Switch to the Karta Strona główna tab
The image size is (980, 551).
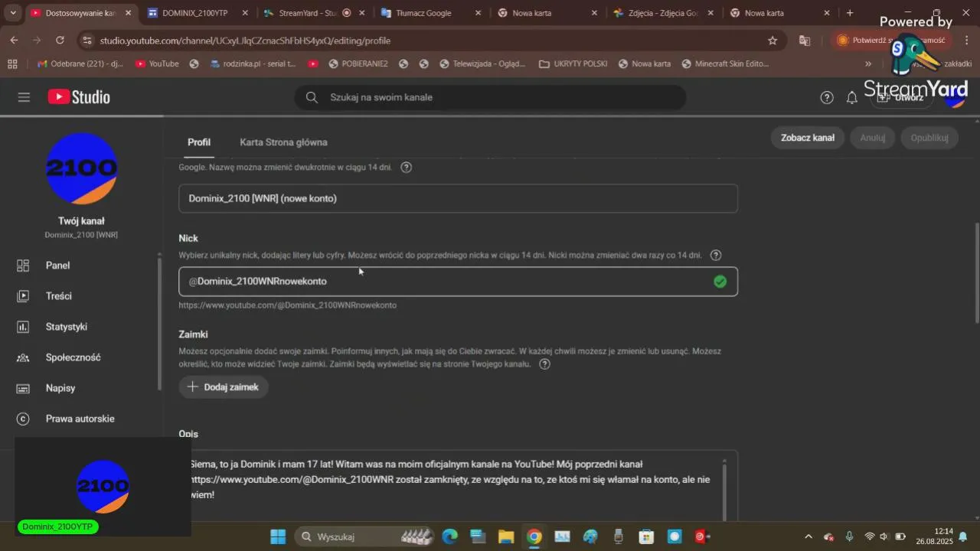pyautogui.click(x=283, y=142)
